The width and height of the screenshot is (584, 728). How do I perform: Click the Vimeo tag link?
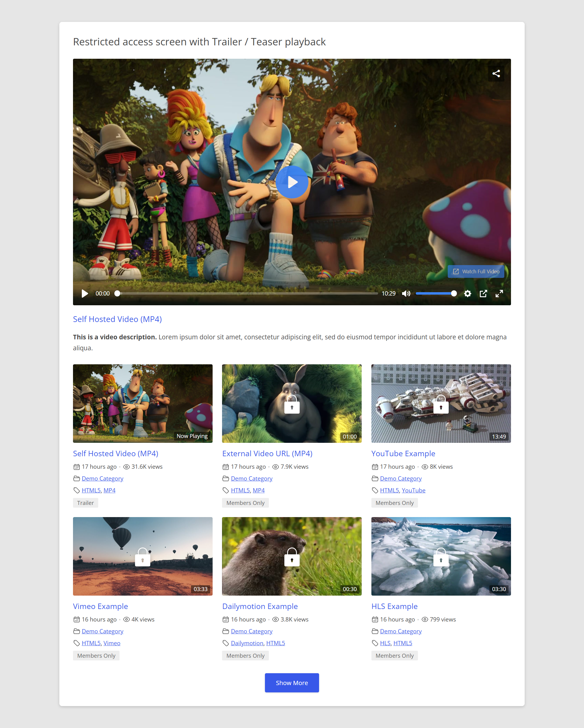coord(112,643)
